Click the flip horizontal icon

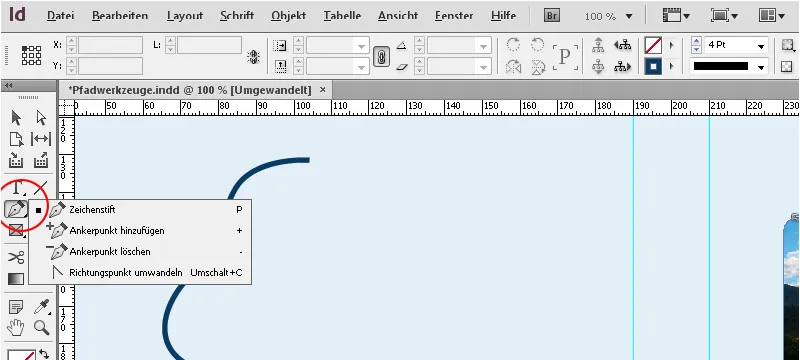513,66
